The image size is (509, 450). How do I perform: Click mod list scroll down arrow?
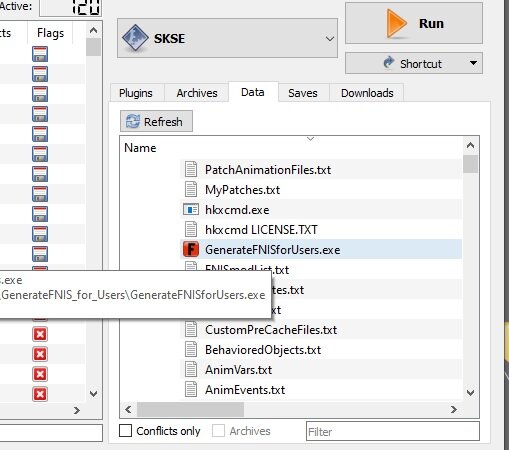(x=94, y=394)
